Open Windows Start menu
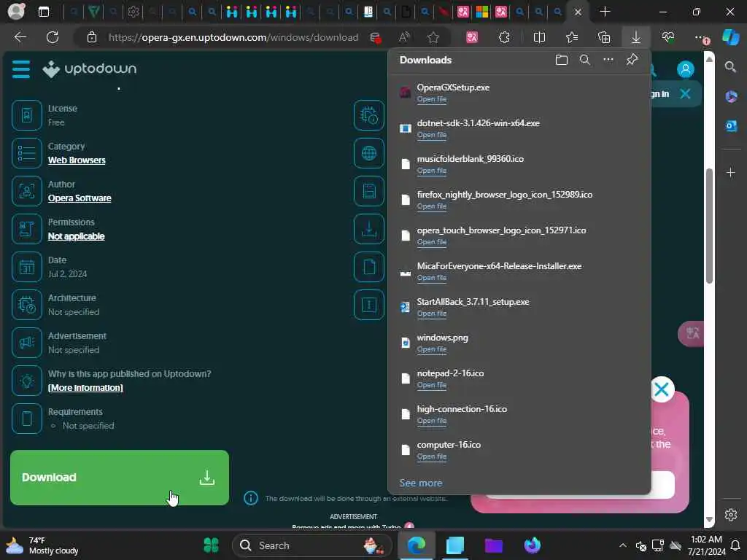The image size is (747, 560). 211,545
